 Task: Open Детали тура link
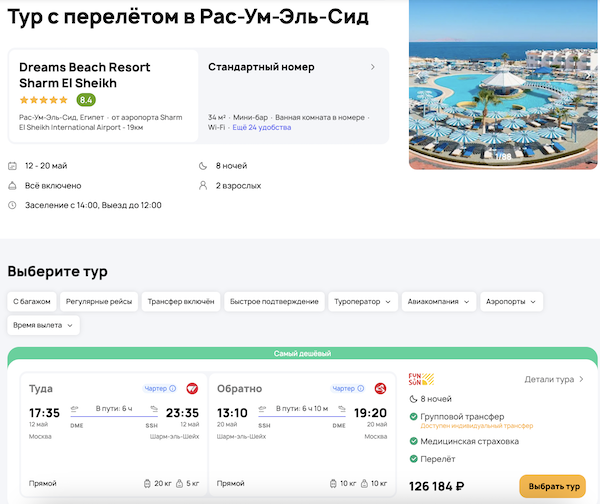tap(554, 379)
